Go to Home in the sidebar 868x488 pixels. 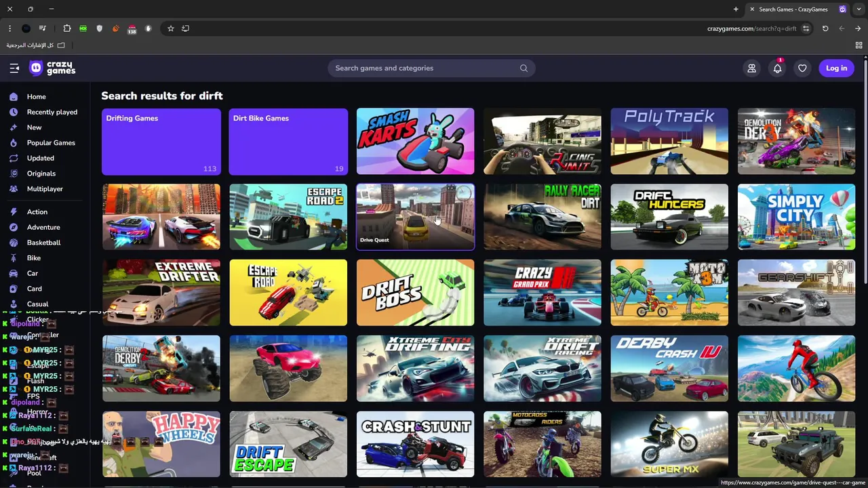pos(37,97)
